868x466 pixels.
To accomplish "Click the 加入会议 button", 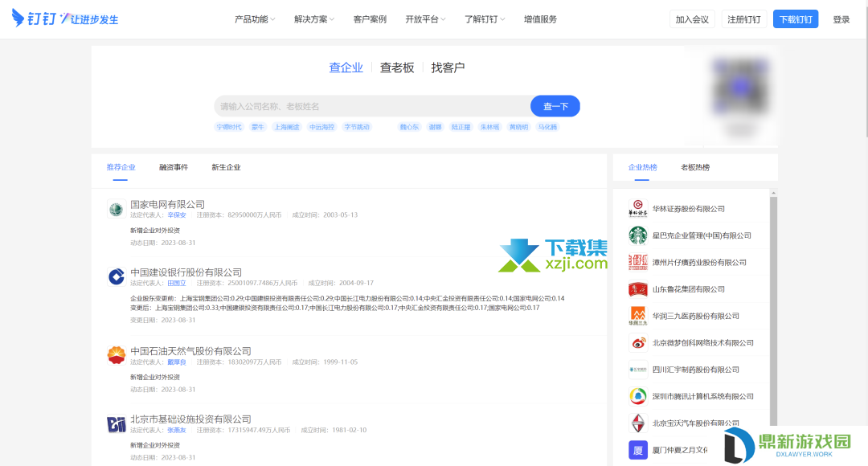I will 692,19.
